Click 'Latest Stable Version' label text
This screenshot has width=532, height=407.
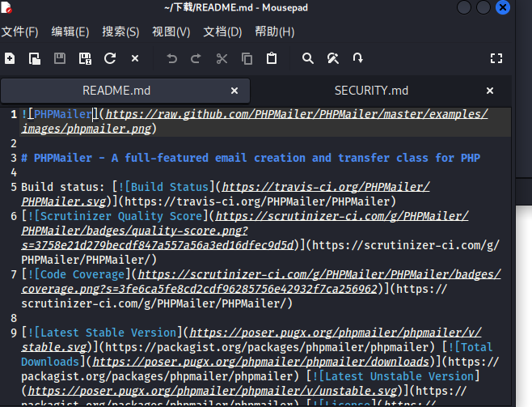pyautogui.click(x=108, y=333)
